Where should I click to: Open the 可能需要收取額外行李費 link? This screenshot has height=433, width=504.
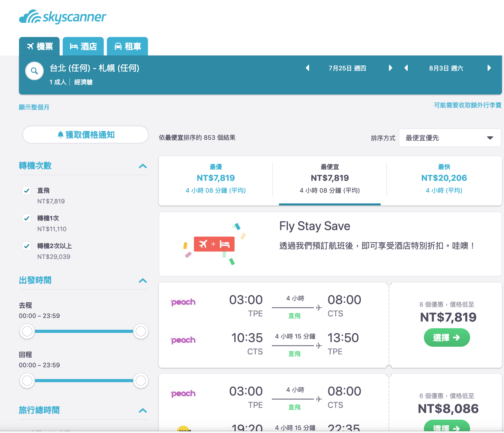point(468,105)
